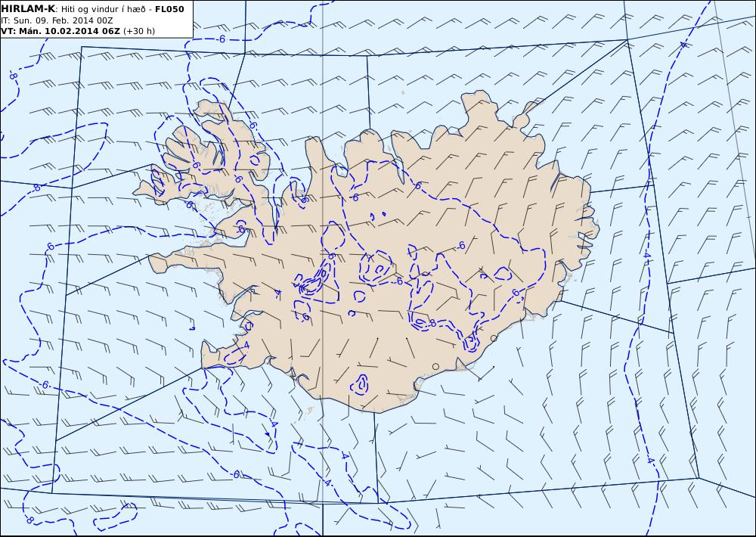Screen dimensions: 756x537
Task: Click the 'Hiti og vindur í hæð' title text
Action: pyautogui.click(x=102, y=9)
